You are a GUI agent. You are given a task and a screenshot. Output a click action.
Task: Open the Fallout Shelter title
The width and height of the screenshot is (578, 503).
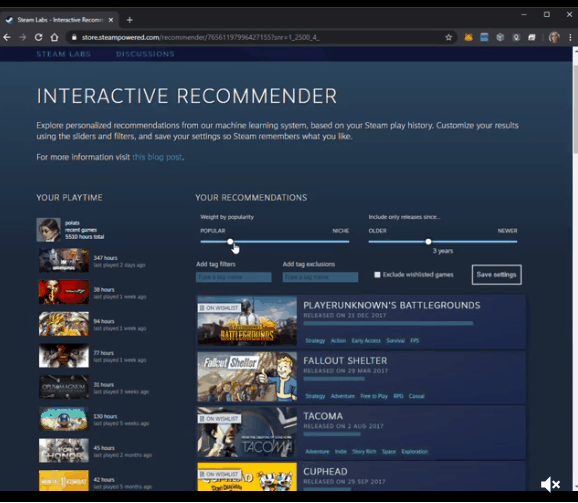(x=345, y=361)
